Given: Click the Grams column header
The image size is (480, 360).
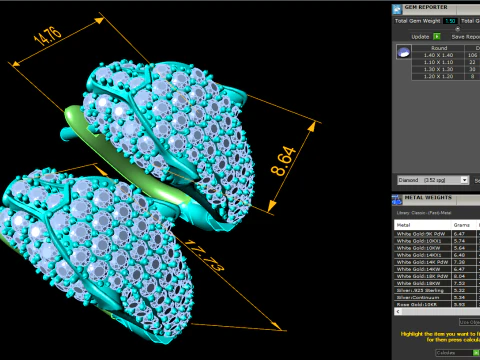Looking at the screenshot, I should click(464, 225).
